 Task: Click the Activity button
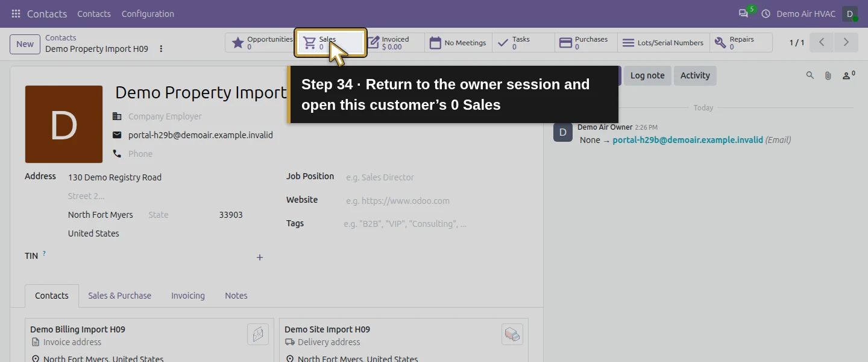click(695, 75)
